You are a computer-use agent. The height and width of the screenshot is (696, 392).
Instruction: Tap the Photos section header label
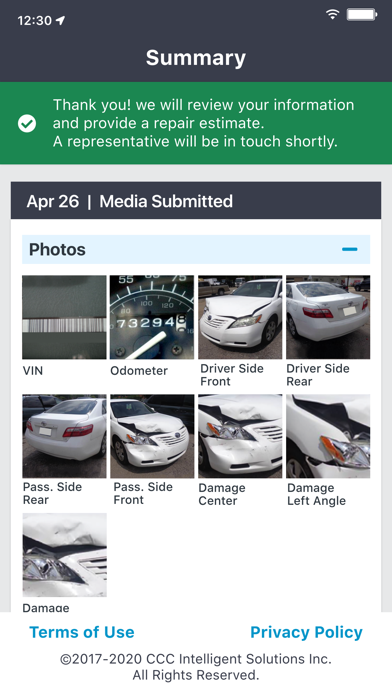tap(57, 249)
